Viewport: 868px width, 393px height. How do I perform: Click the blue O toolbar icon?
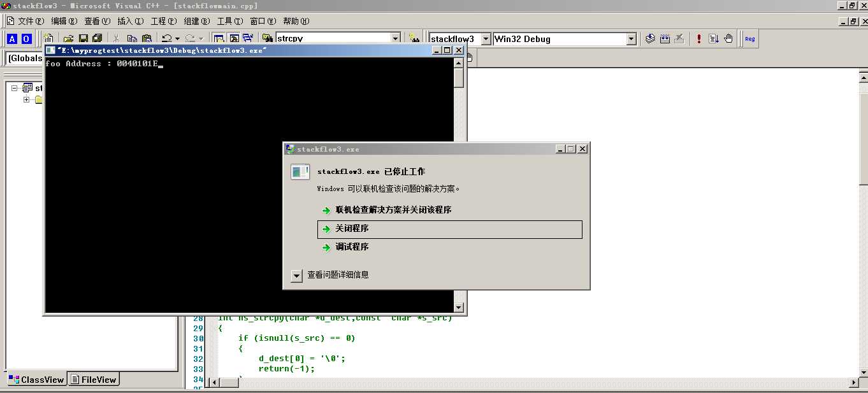(26, 39)
